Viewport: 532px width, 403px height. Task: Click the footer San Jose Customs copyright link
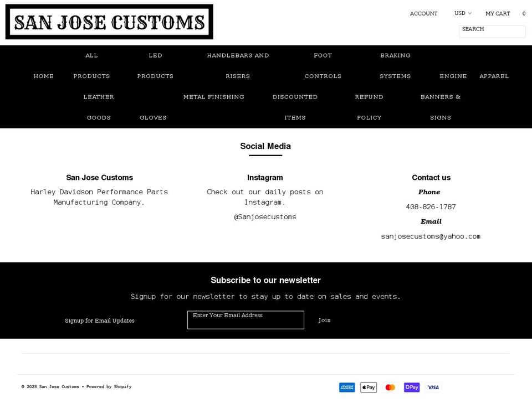pos(59,387)
